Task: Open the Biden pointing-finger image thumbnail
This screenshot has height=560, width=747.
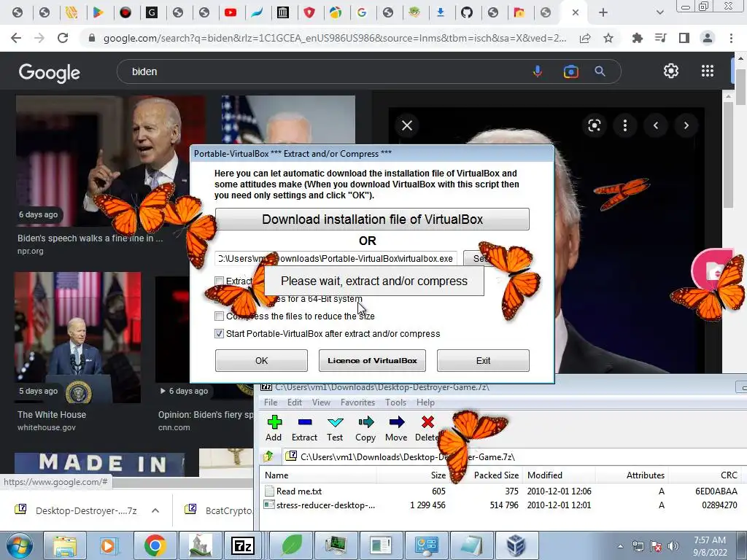Action: 111,161
